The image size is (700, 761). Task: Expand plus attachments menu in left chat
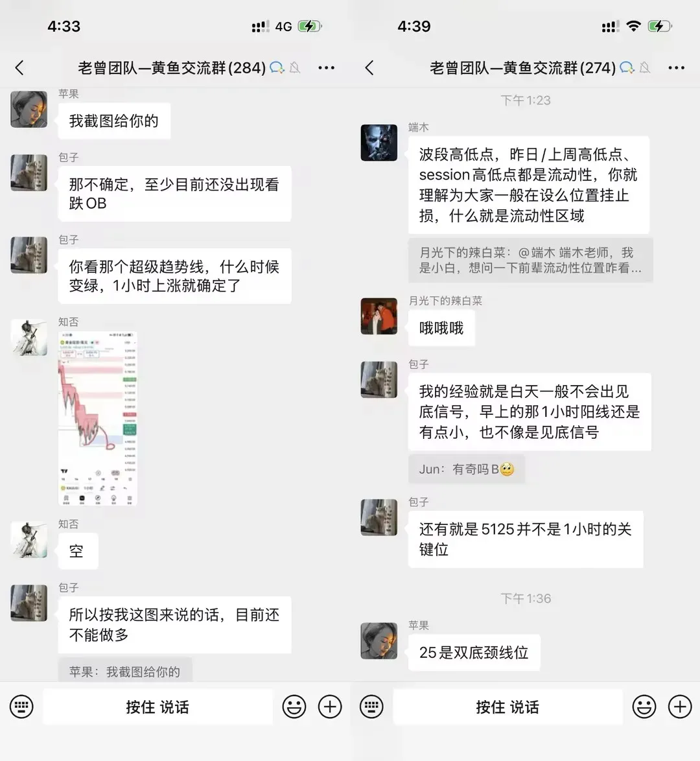(330, 707)
